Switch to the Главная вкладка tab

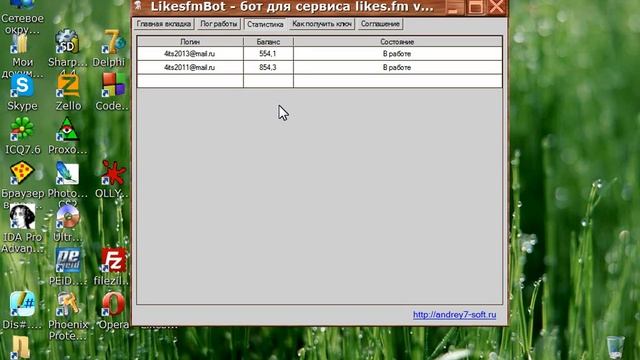164,24
